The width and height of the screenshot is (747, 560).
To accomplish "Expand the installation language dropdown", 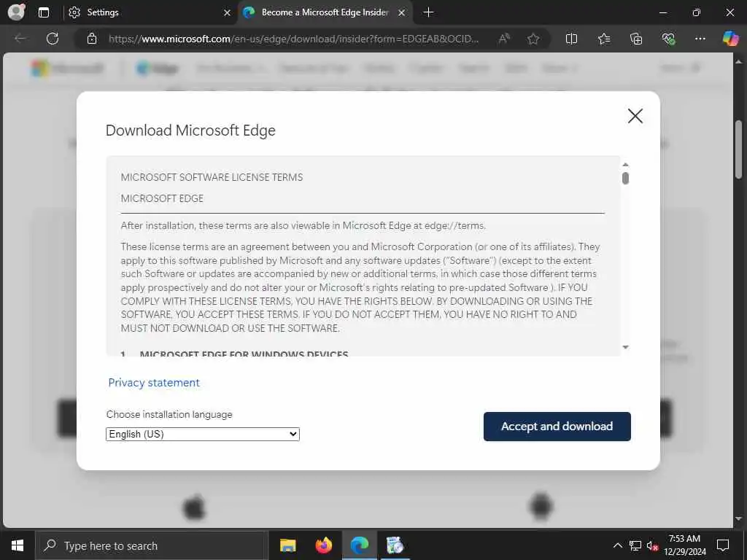I will click(x=203, y=434).
